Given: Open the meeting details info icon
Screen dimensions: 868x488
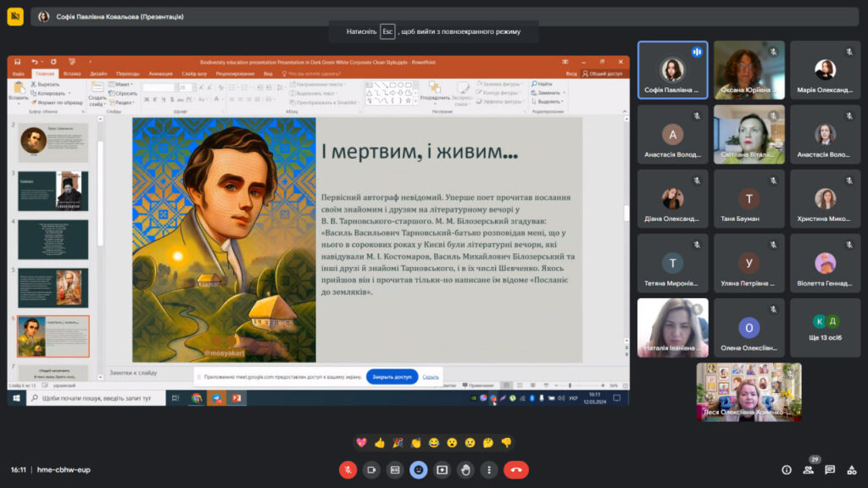Looking at the screenshot, I should [x=787, y=469].
